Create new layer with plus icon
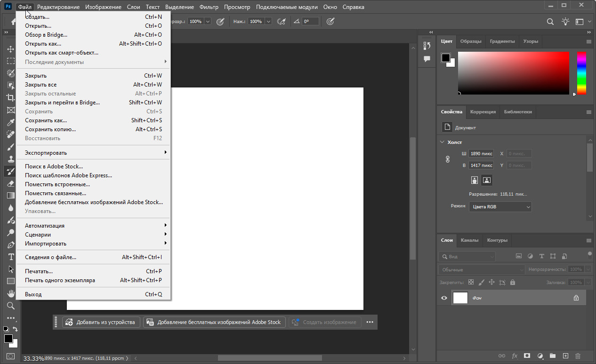Screen dimensions: 596x364 coord(565,356)
